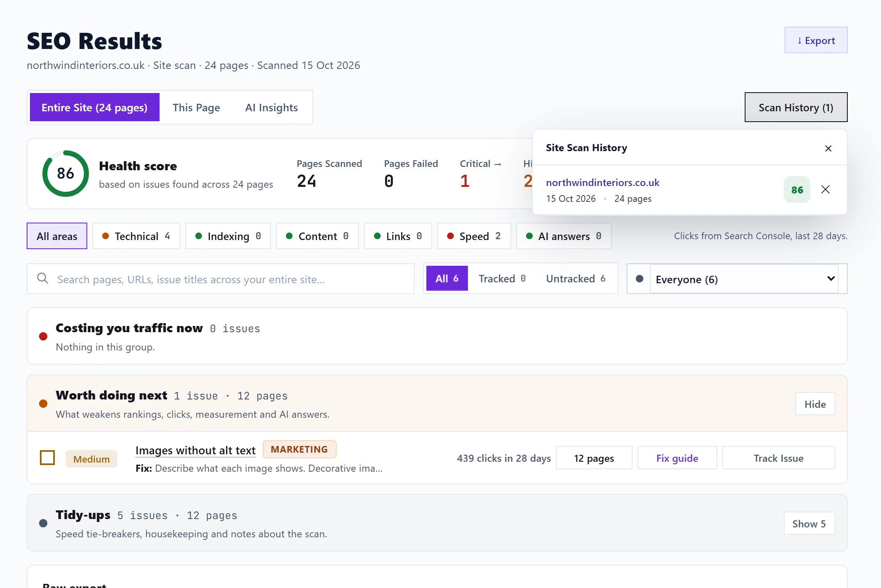Click the grey dot beside the Everyone dropdown
The image size is (881, 588).
pyautogui.click(x=640, y=279)
